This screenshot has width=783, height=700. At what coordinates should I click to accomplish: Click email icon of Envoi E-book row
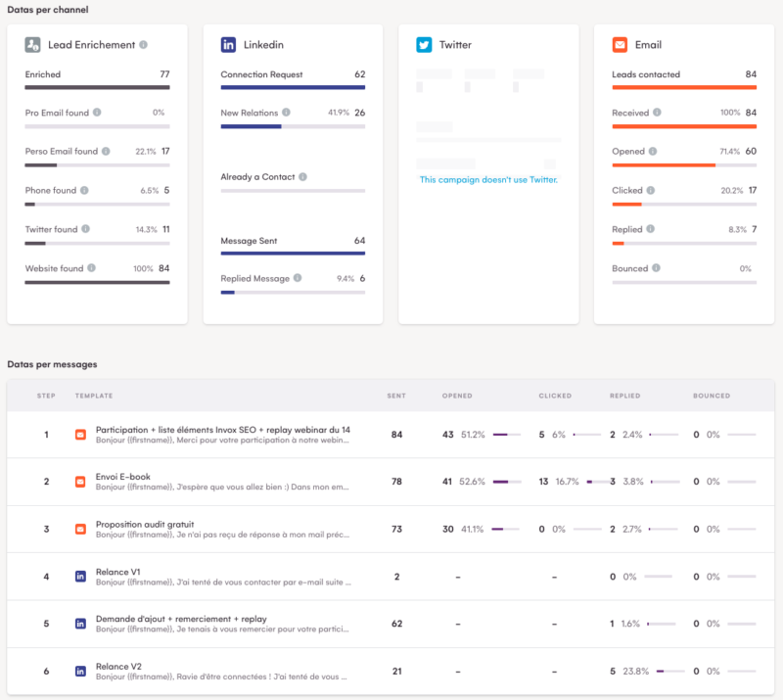click(x=80, y=482)
